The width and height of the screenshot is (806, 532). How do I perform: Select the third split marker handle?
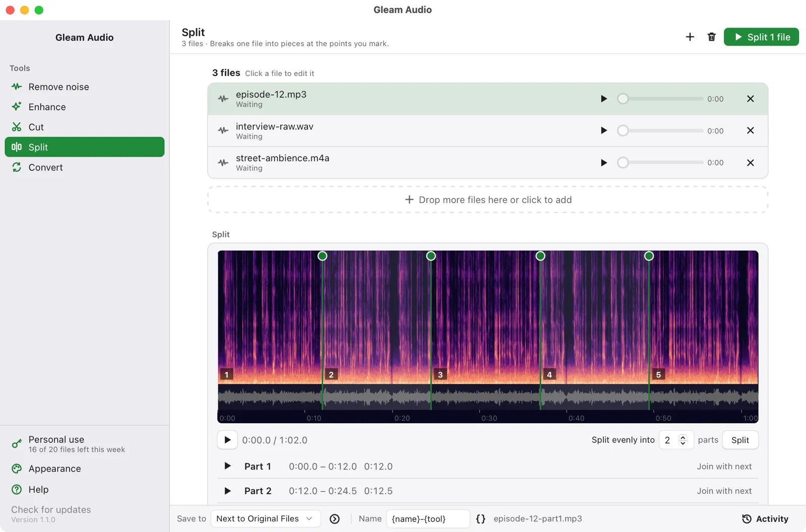541,256
